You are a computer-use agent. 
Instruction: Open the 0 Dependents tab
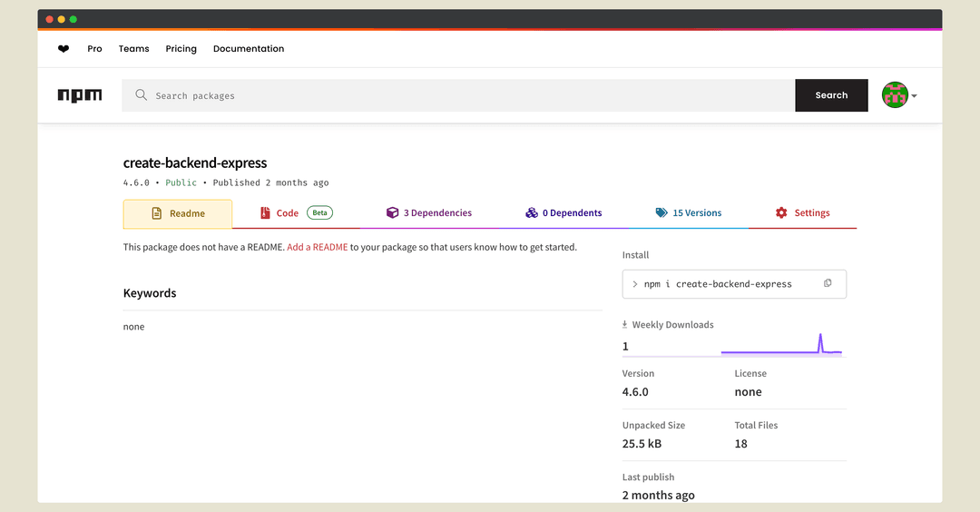(563, 213)
